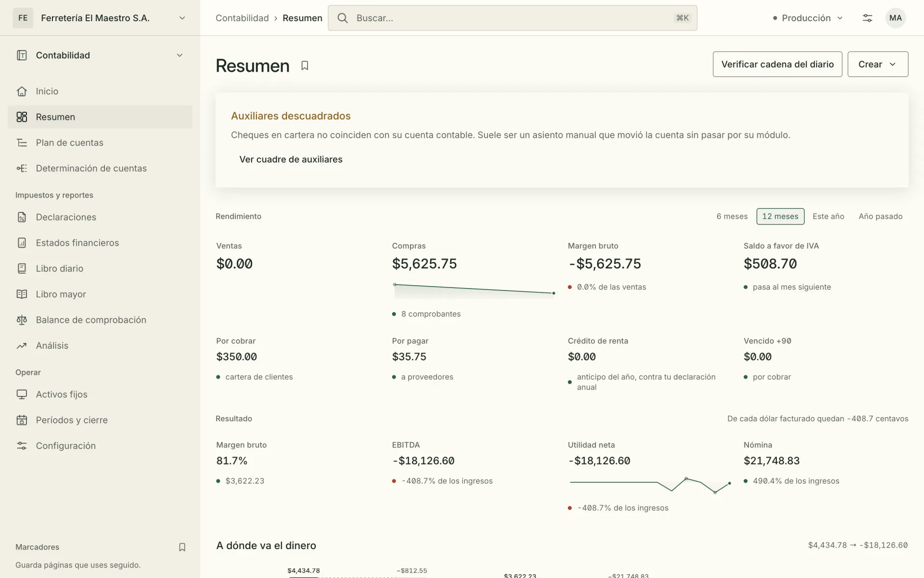Image resolution: width=924 pixels, height=578 pixels.
Task: Collapse the Contabilidad module chevron
Action: click(x=180, y=55)
